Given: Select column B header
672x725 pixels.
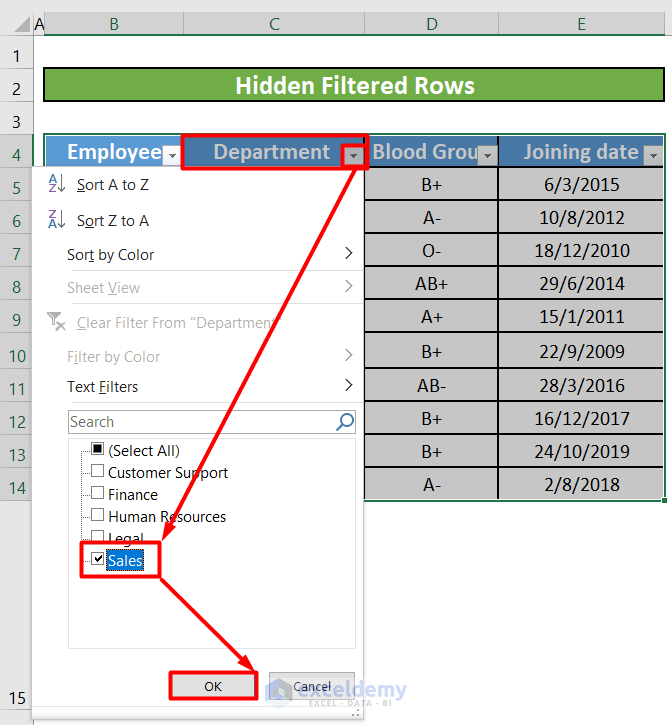Looking at the screenshot, I should (x=114, y=24).
